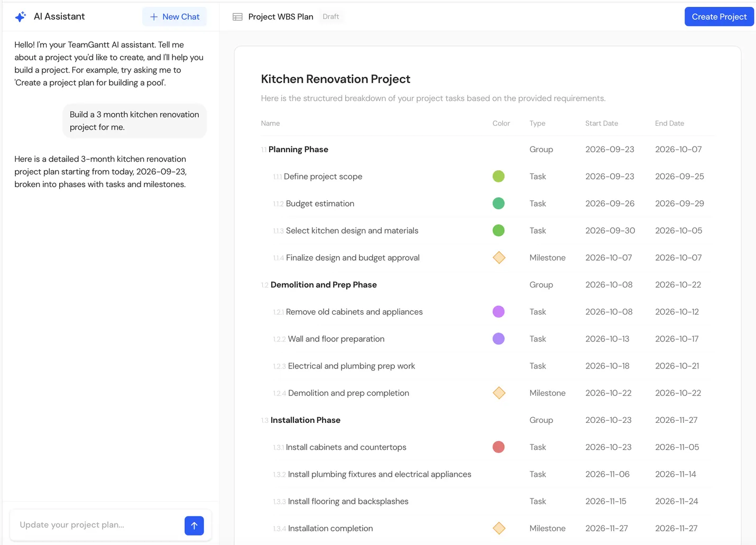Click the color dot for Wall and floor preparation
Viewport: 756px width, 545px height.
coord(499,339)
